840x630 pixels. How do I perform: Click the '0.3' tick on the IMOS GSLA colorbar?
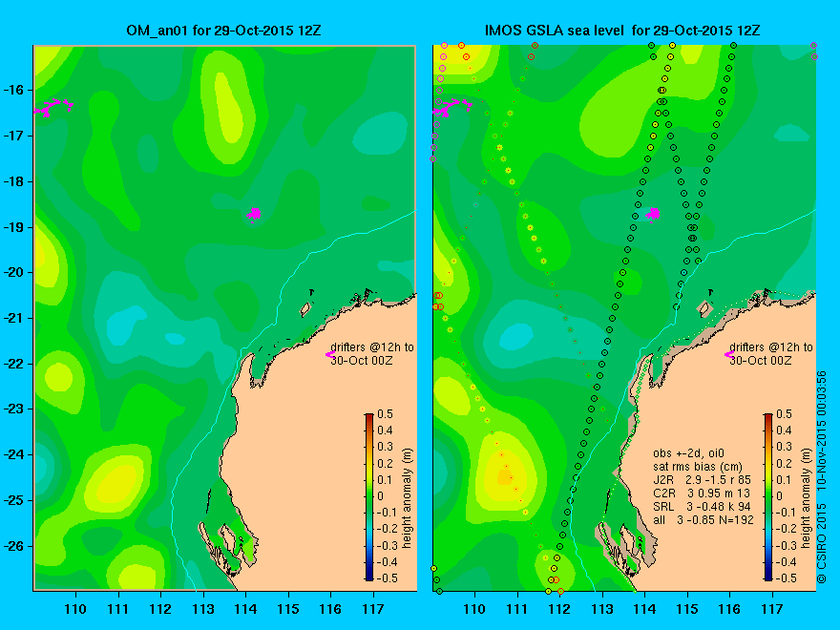pos(785,447)
